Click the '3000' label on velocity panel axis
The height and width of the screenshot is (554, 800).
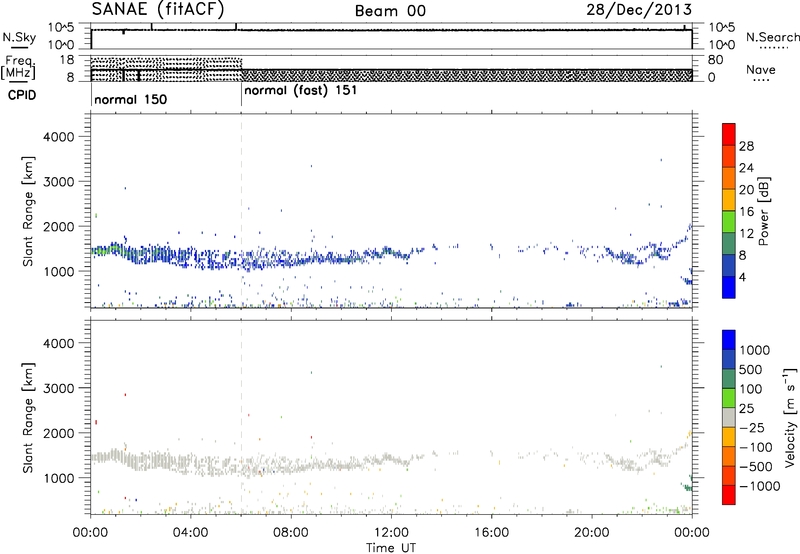click(58, 388)
